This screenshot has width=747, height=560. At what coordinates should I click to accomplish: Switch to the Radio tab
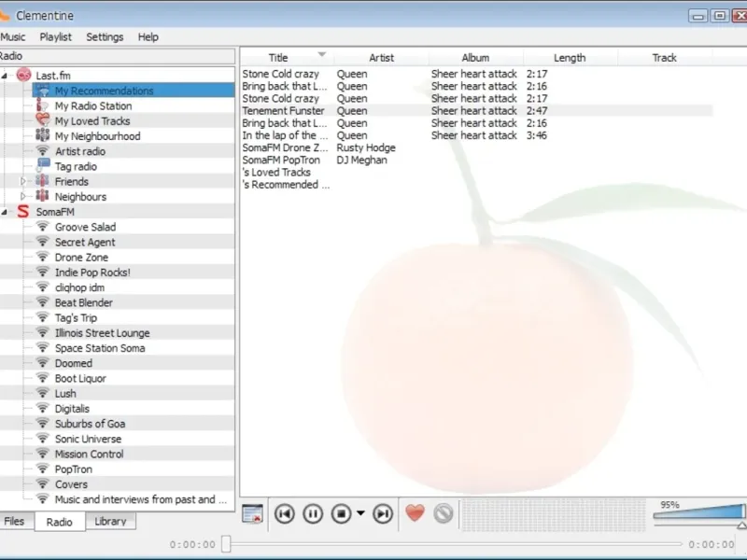tap(60, 522)
